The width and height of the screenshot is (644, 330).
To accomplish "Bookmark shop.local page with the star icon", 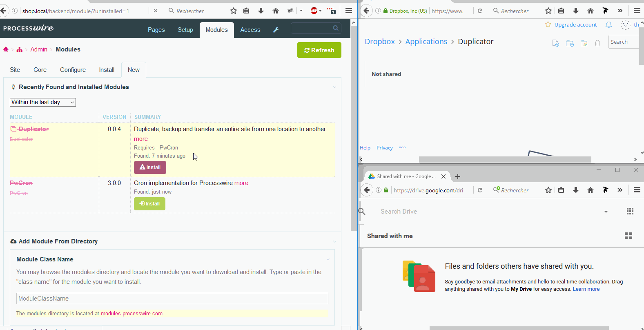I will 234,11.
